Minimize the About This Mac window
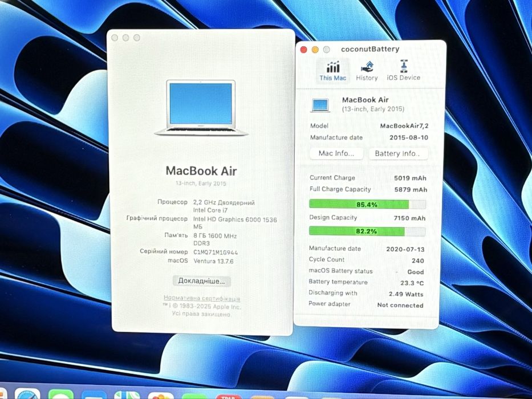532x399 pixels. click(x=126, y=38)
